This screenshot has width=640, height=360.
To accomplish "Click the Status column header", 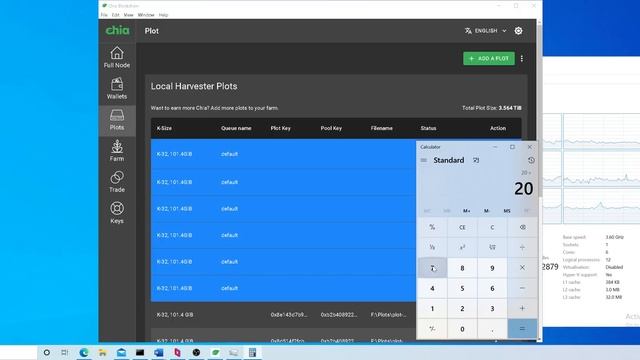I will click(428, 128).
